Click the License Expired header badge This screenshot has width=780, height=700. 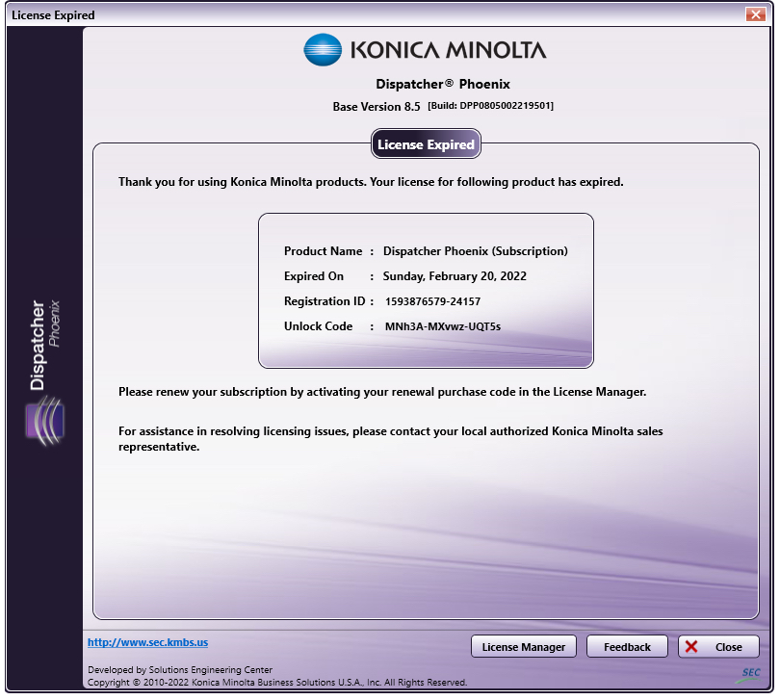(426, 143)
